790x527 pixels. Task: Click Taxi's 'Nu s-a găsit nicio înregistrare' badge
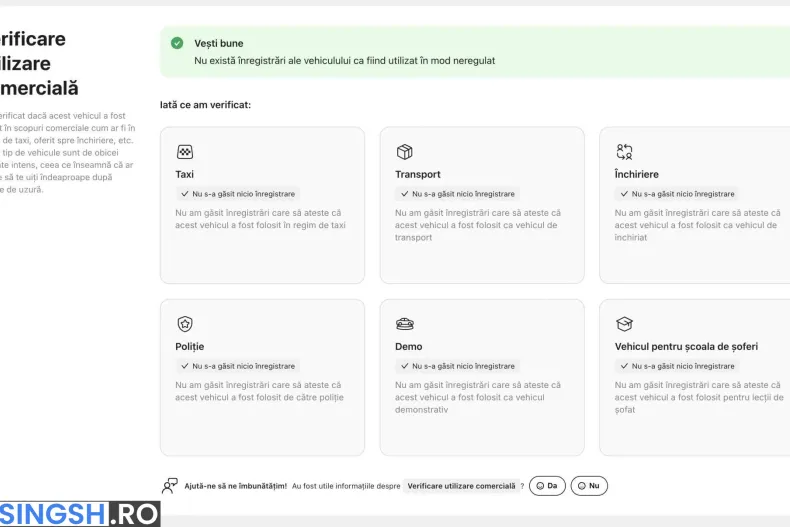pos(237,194)
